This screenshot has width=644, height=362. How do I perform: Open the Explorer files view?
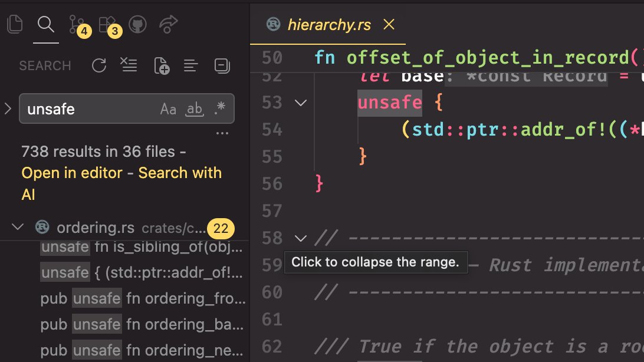pos(15,24)
